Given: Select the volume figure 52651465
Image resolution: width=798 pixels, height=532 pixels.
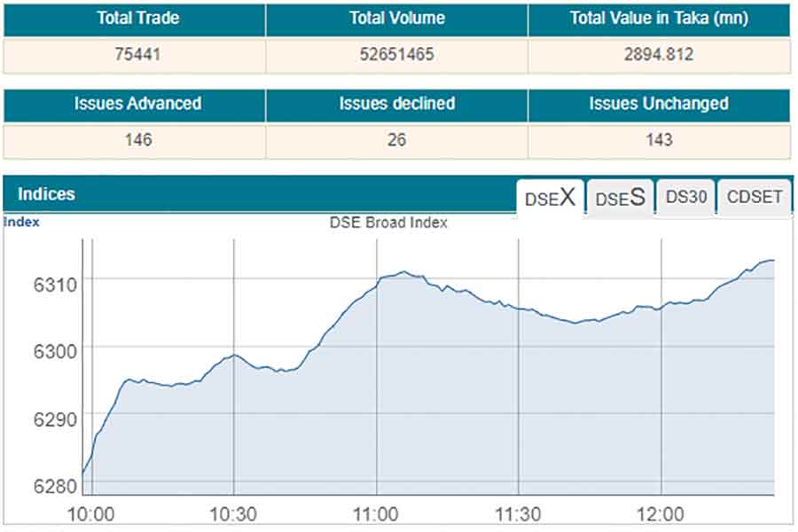Looking at the screenshot, I should click(x=396, y=55).
